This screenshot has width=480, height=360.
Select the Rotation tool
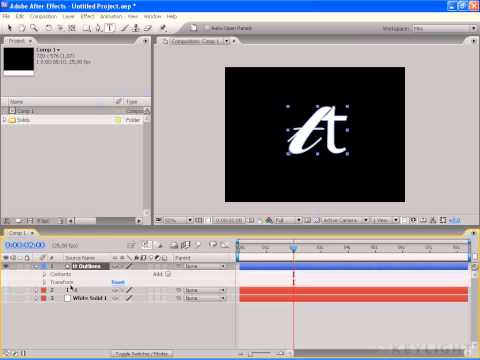point(49,28)
